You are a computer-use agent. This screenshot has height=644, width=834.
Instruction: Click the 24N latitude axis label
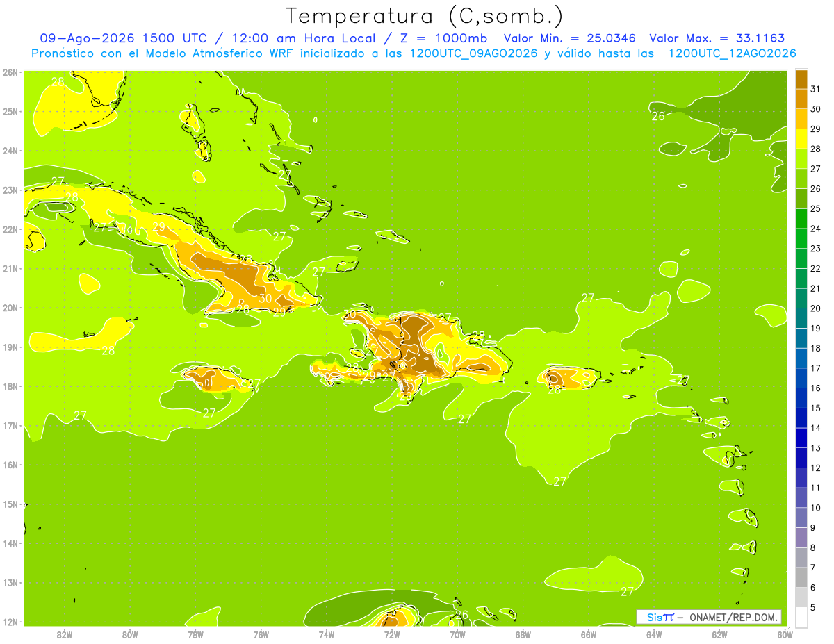tap(10, 151)
